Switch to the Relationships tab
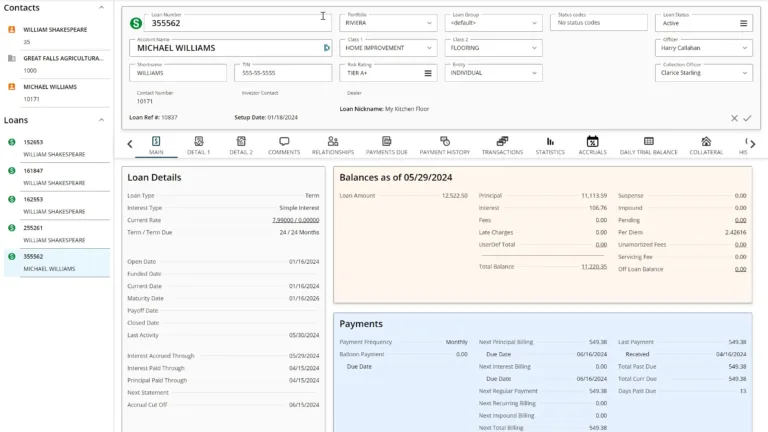768x432 pixels. click(x=332, y=146)
